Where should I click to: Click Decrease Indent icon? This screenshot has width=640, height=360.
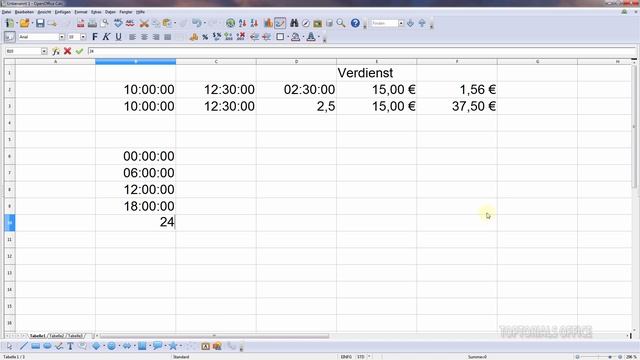coord(255,37)
